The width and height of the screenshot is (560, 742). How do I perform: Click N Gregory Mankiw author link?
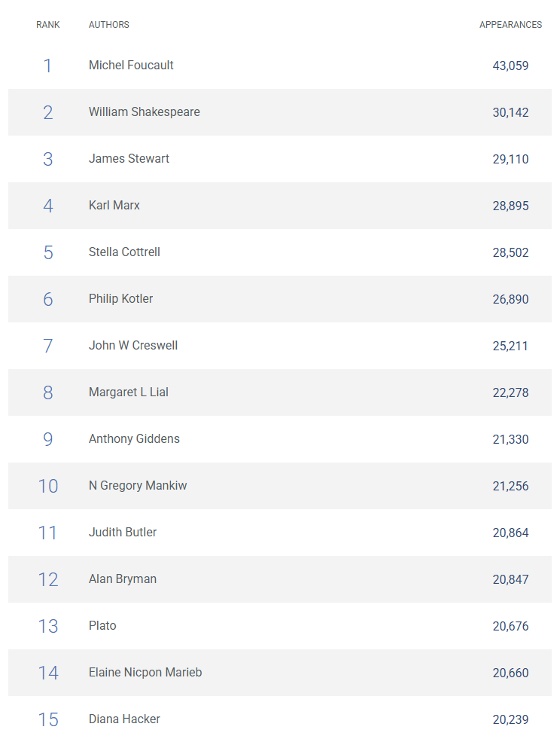point(138,486)
